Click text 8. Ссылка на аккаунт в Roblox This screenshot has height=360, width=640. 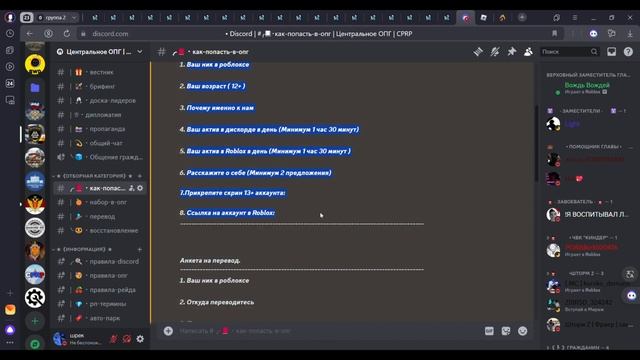click(227, 213)
